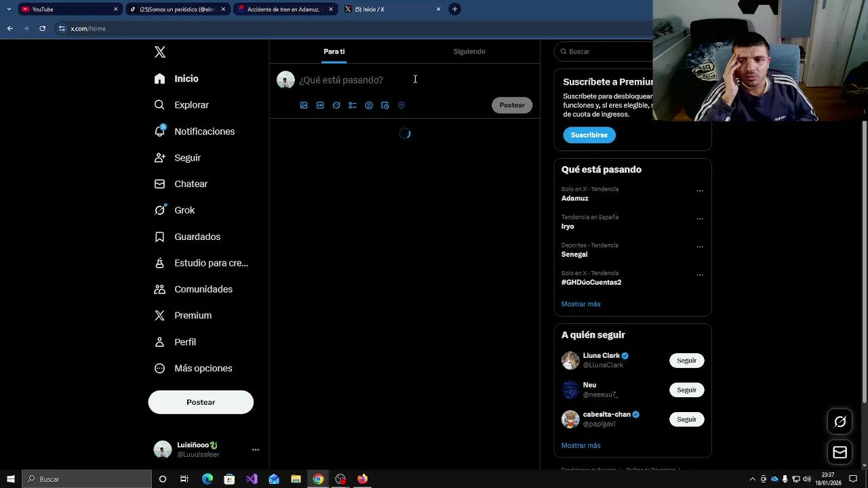Open the floating messages envelope button

tap(840, 452)
